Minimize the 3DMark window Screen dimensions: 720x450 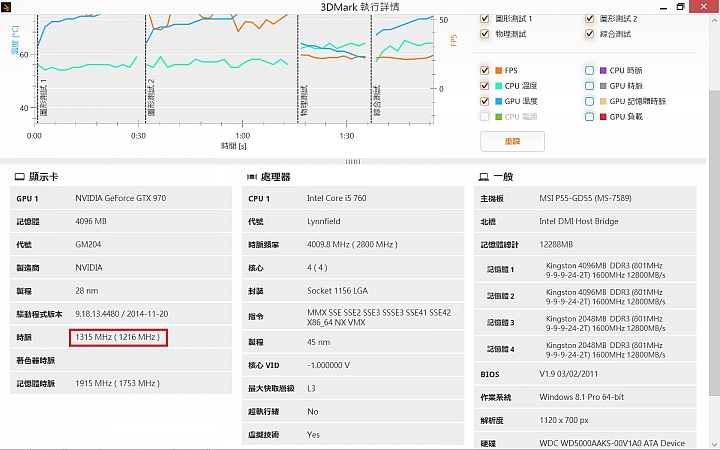tap(664, 7)
